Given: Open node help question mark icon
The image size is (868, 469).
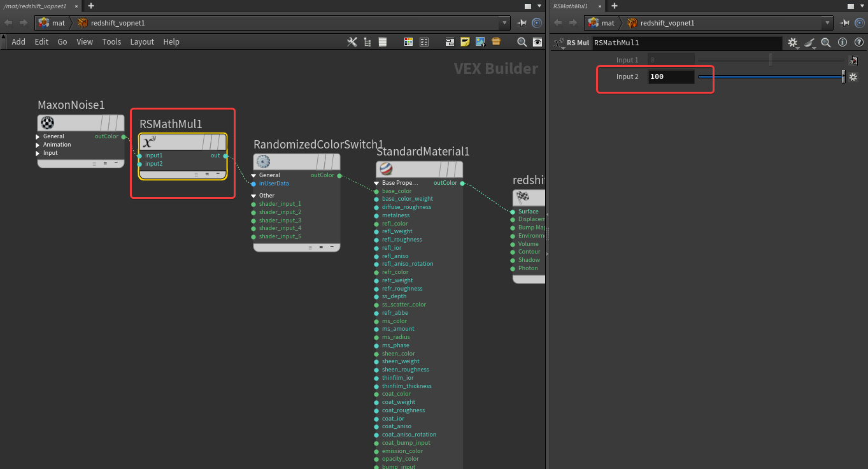Looking at the screenshot, I should [x=858, y=43].
